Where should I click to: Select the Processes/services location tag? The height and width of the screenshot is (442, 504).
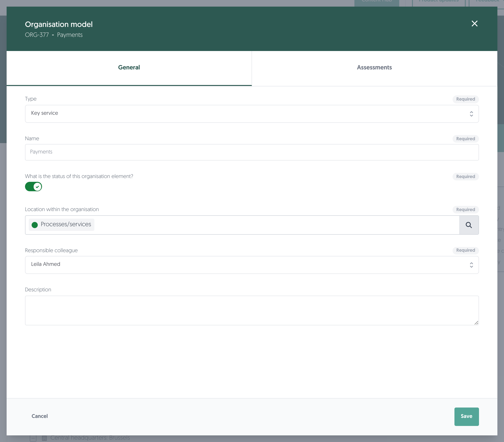[62, 225]
